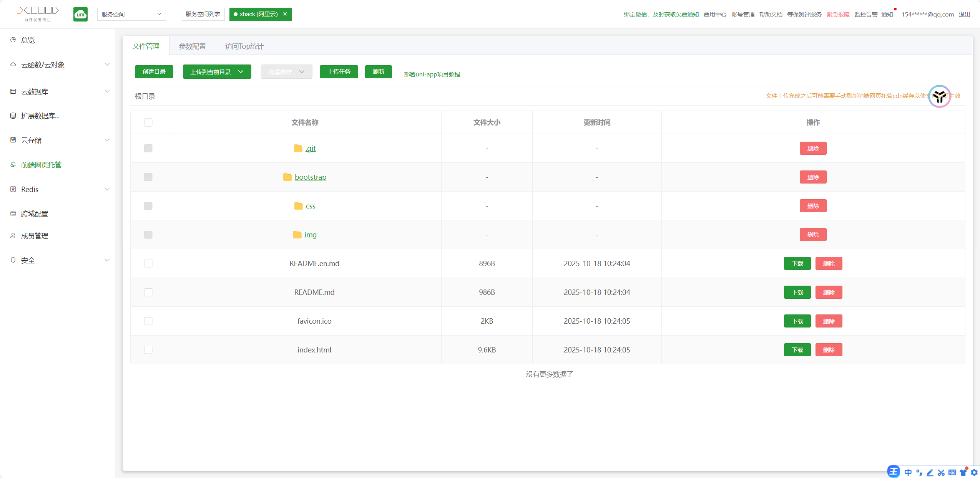This screenshot has height=478, width=980.
Task: Click the 云数据库 database sidebar icon
Action: point(13,91)
